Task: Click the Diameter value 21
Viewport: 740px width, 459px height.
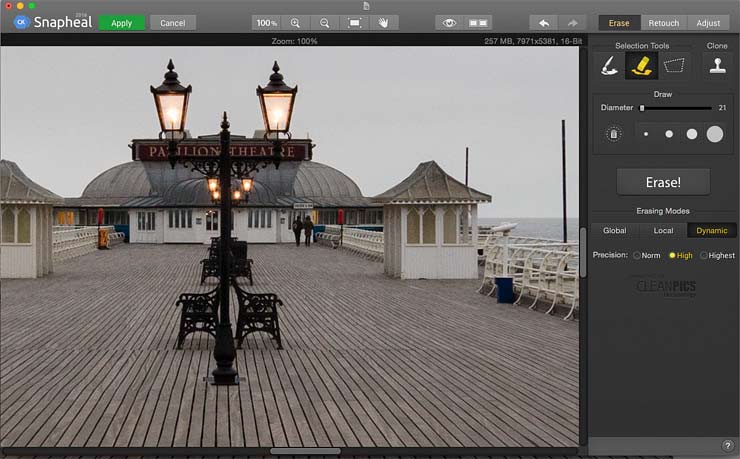Action: [722, 108]
